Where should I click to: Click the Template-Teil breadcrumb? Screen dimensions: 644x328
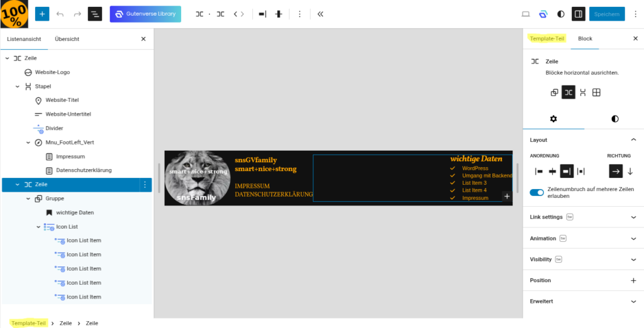click(x=29, y=323)
